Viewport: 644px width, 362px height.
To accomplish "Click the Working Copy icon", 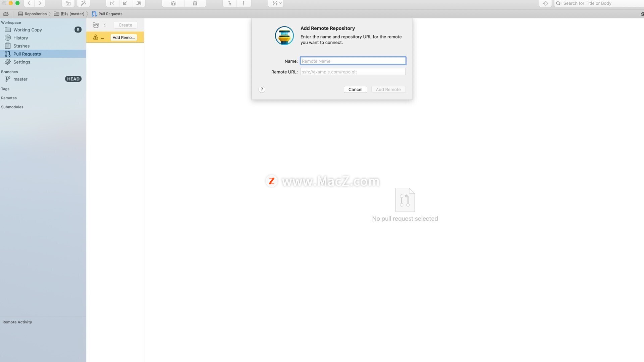I will [8, 29].
